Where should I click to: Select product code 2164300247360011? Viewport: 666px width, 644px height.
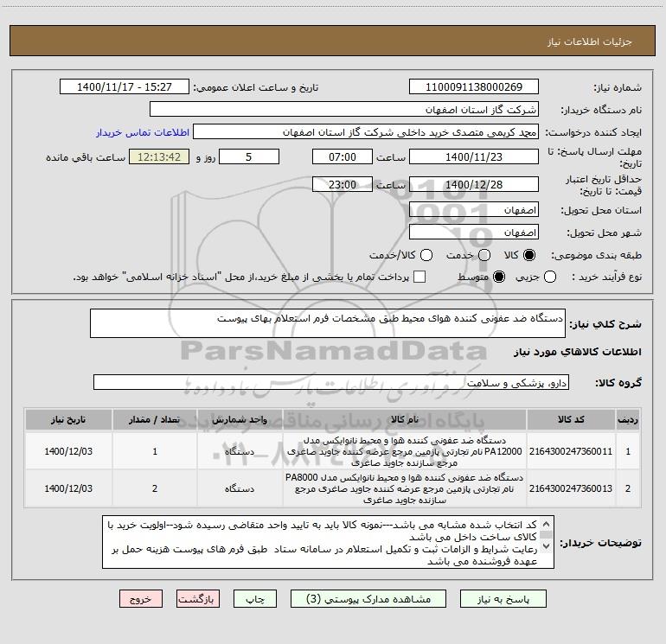tap(571, 451)
